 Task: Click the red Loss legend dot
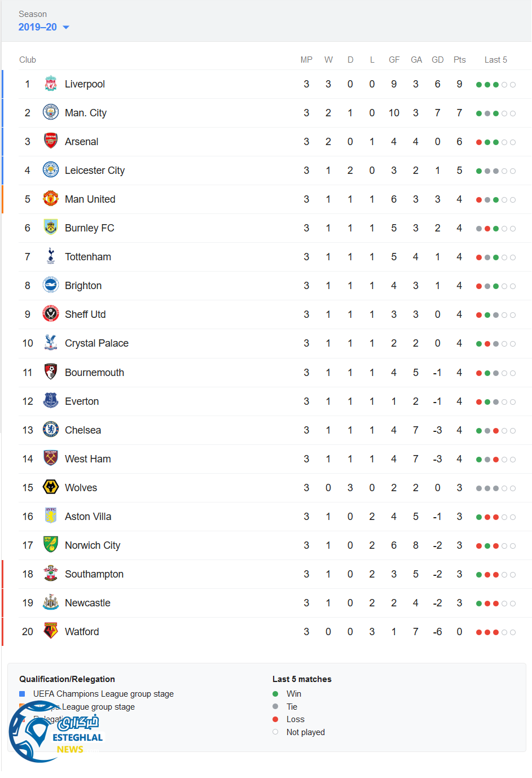275,719
